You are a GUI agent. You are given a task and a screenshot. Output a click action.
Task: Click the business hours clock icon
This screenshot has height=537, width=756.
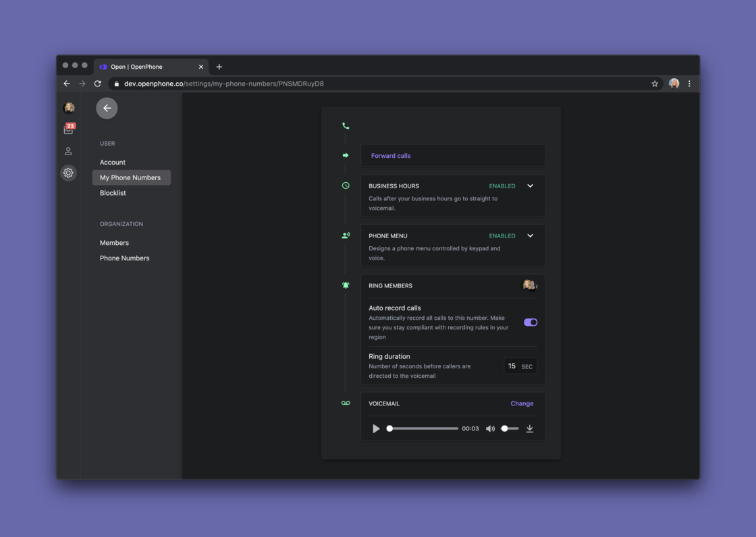346,186
